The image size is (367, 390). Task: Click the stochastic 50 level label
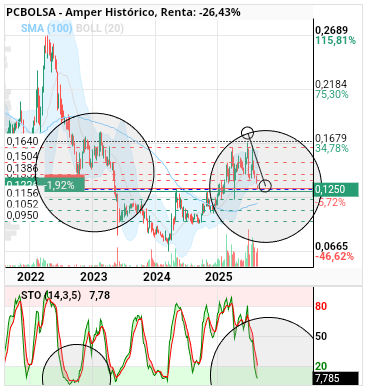[321, 336]
